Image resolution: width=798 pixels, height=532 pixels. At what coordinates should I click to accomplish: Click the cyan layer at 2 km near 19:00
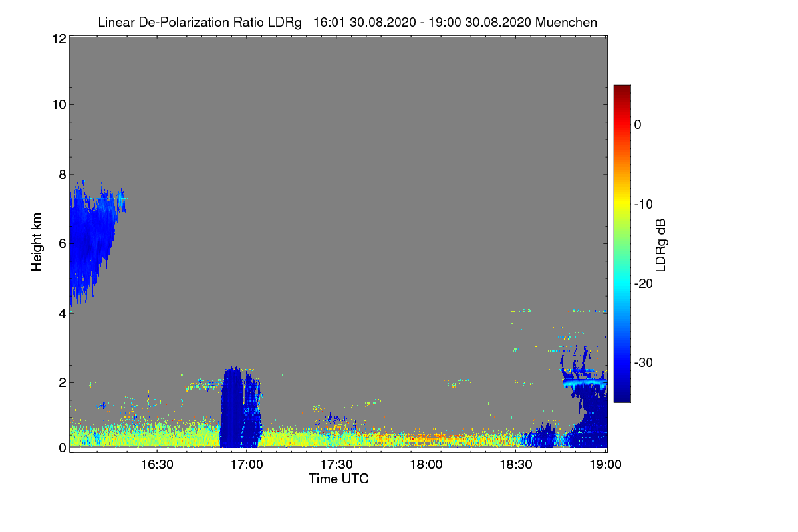click(585, 383)
